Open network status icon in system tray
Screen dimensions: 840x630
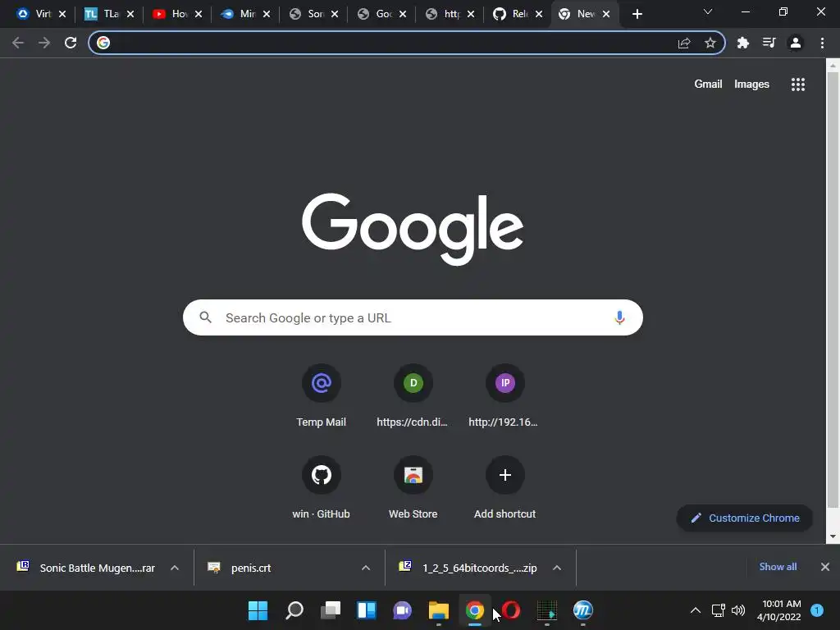pos(718,610)
